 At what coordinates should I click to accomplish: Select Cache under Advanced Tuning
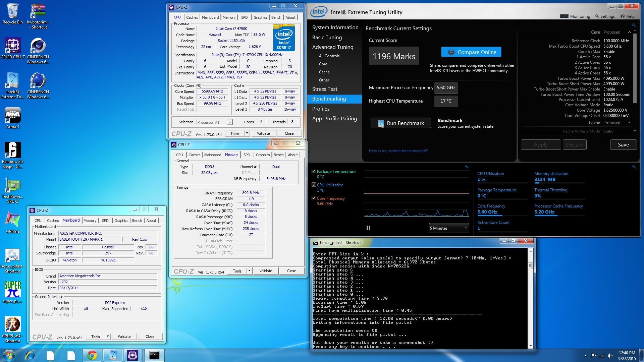(324, 72)
